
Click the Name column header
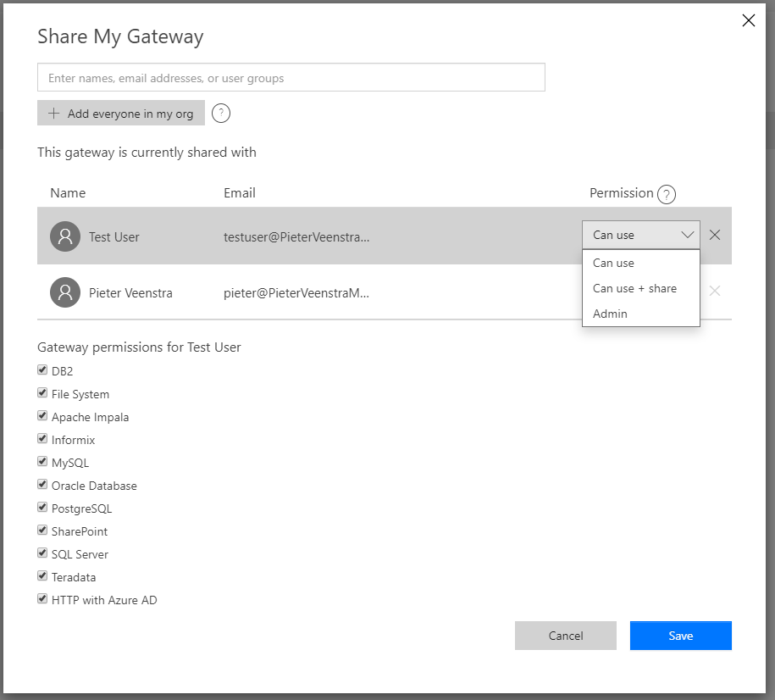(68, 193)
